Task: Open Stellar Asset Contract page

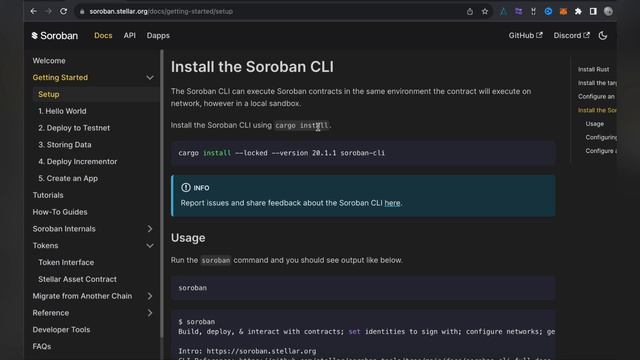Action: (77, 279)
